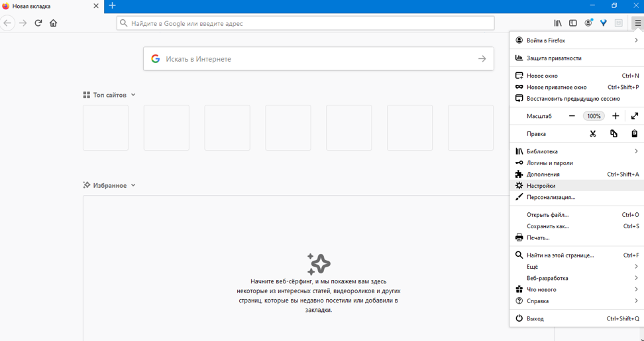Image resolution: width=644 pixels, height=341 pixels.
Task: Click the Cut scissors icon in menu
Action: pyautogui.click(x=593, y=134)
